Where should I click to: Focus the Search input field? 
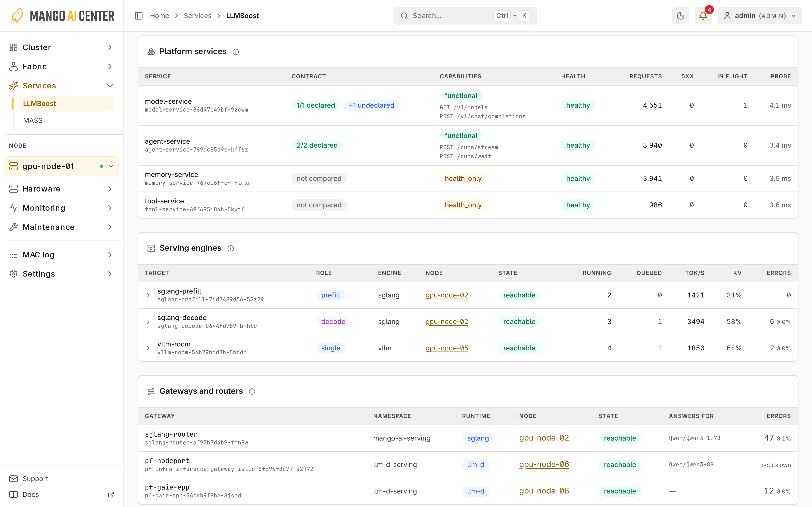[465, 16]
